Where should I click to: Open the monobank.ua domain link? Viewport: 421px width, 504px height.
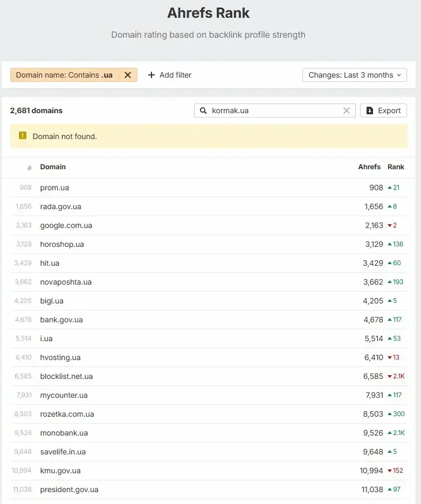click(64, 433)
